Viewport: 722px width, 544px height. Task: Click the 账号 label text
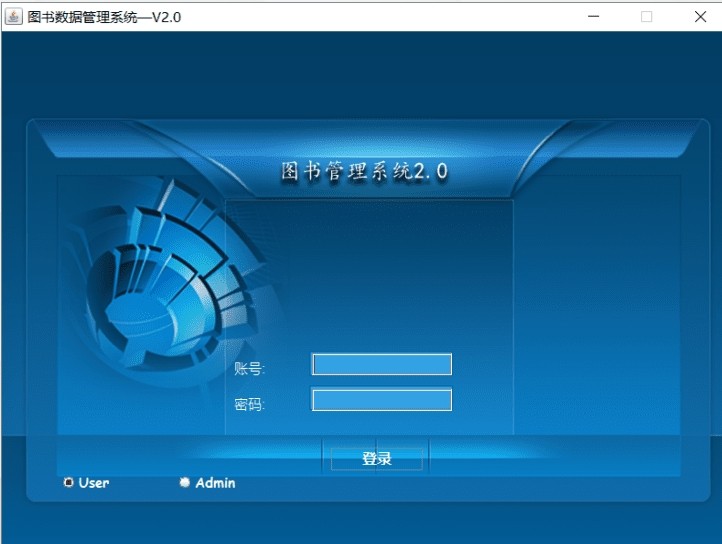tap(248, 369)
